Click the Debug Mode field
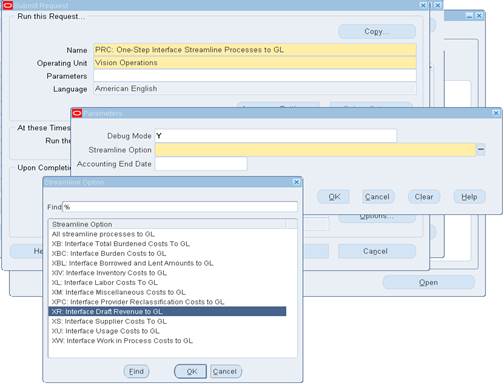 (x=276, y=136)
